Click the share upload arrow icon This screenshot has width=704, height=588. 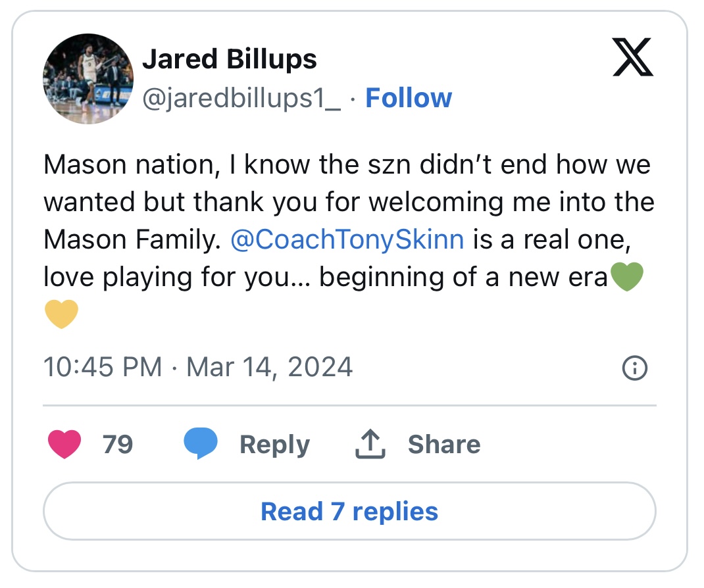(370, 444)
